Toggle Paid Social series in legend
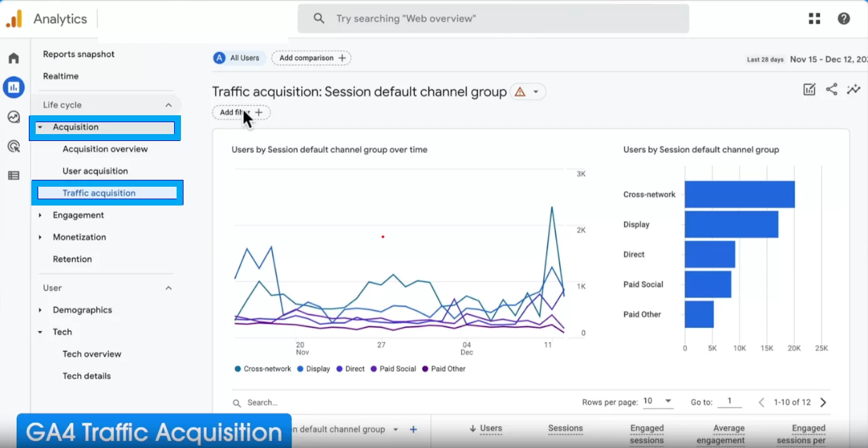This screenshot has height=448, width=868. [393, 369]
